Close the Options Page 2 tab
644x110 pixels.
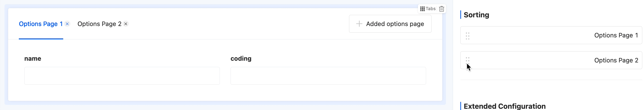pyautogui.click(x=126, y=24)
